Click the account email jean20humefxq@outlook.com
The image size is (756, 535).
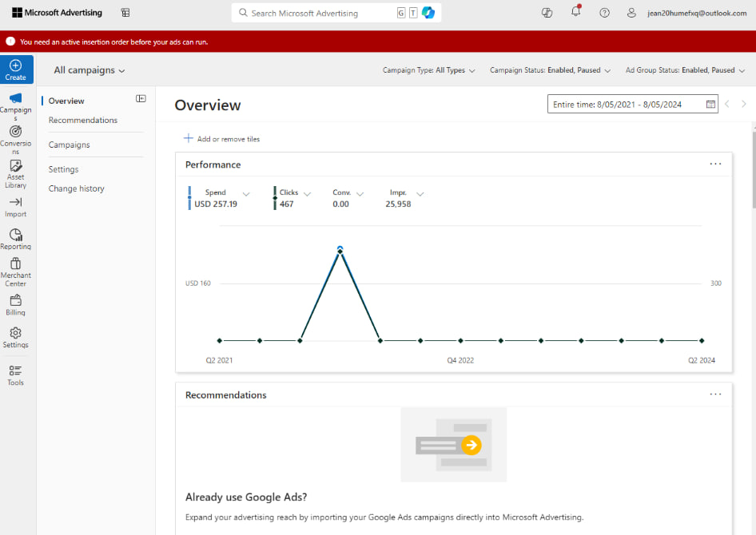click(x=697, y=13)
